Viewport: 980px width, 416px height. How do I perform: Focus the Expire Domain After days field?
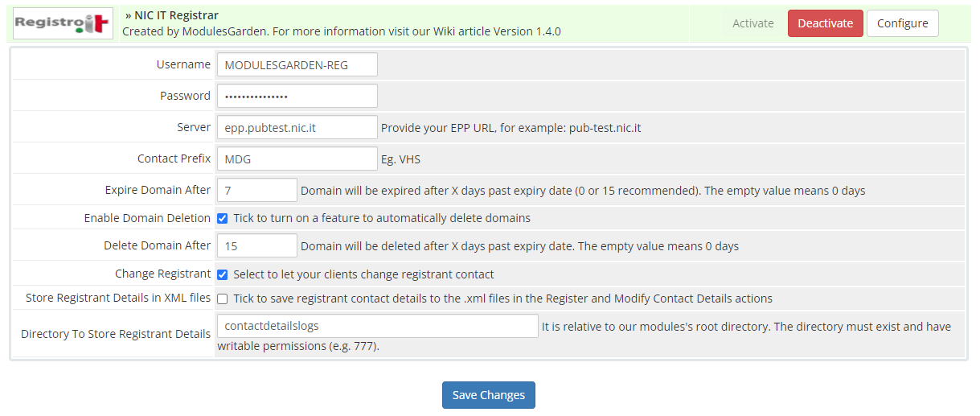point(257,191)
